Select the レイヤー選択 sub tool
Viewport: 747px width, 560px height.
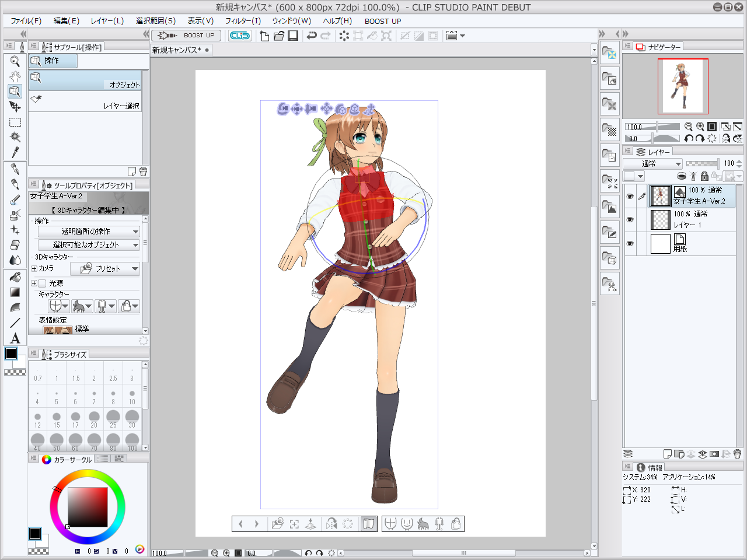[85, 101]
